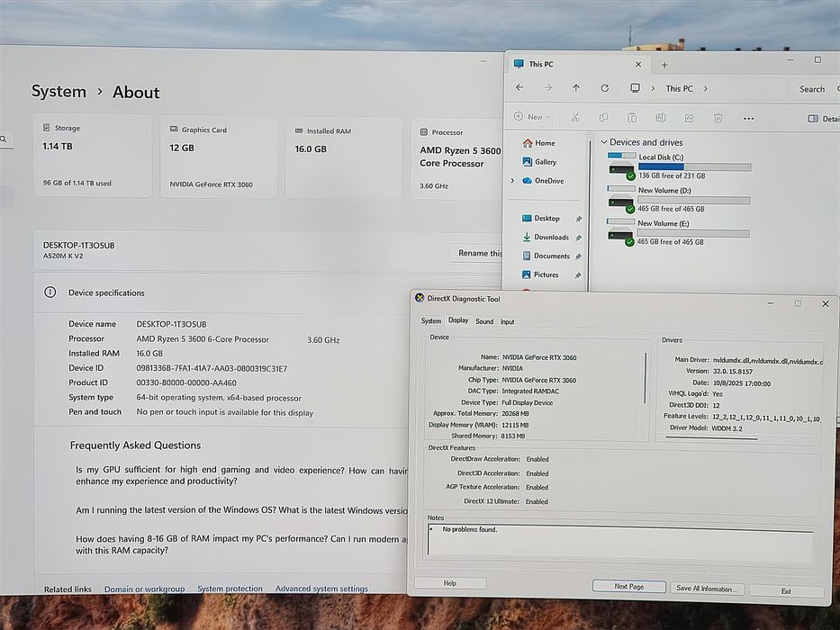The height and width of the screenshot is (630, 840).
Task: Click the Rename icon in Explorer toolbar
Action: [x=661, y=117]
